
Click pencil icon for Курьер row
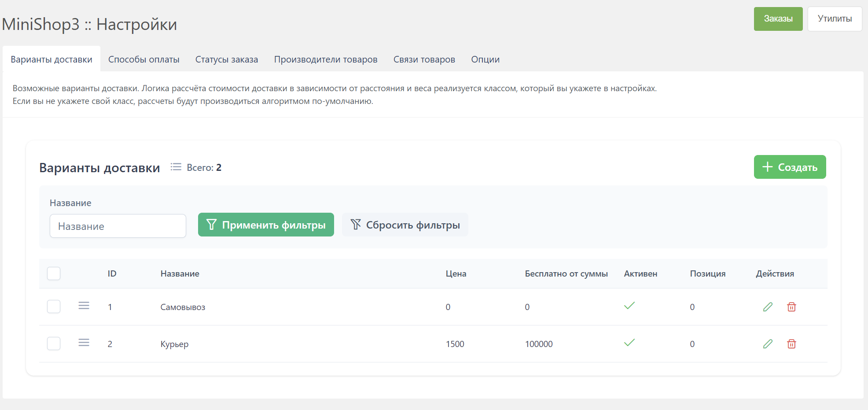tap(768, 344)
